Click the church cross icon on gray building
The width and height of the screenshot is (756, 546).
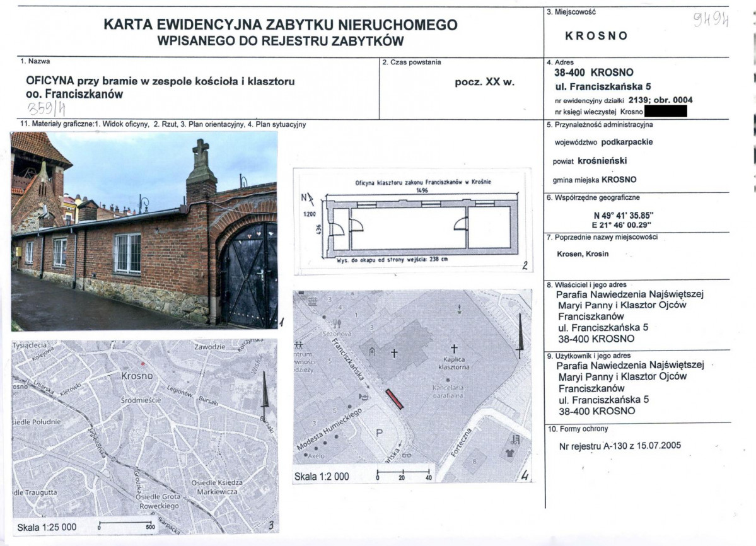[394, 353]
